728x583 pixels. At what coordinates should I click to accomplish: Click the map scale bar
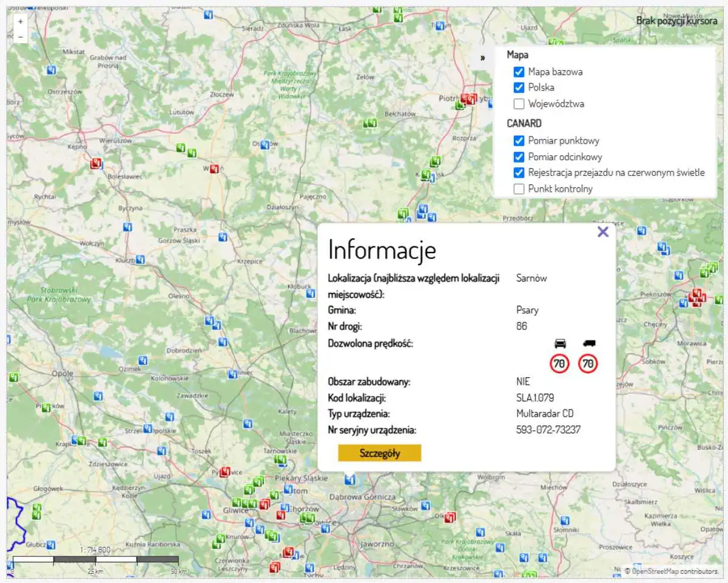96,559
